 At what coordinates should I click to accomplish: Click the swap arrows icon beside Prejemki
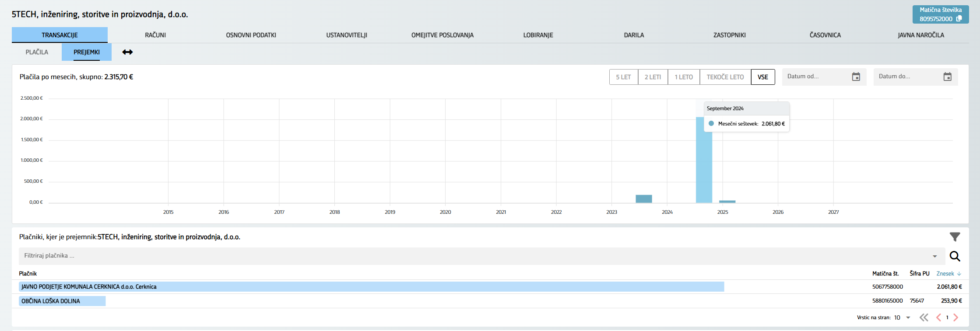[x=127, y=52]
